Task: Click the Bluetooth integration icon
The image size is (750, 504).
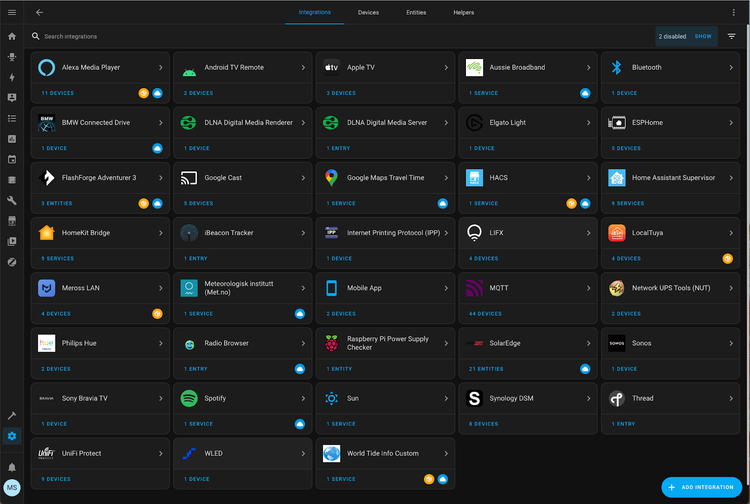Action: (x=617, y=67)
